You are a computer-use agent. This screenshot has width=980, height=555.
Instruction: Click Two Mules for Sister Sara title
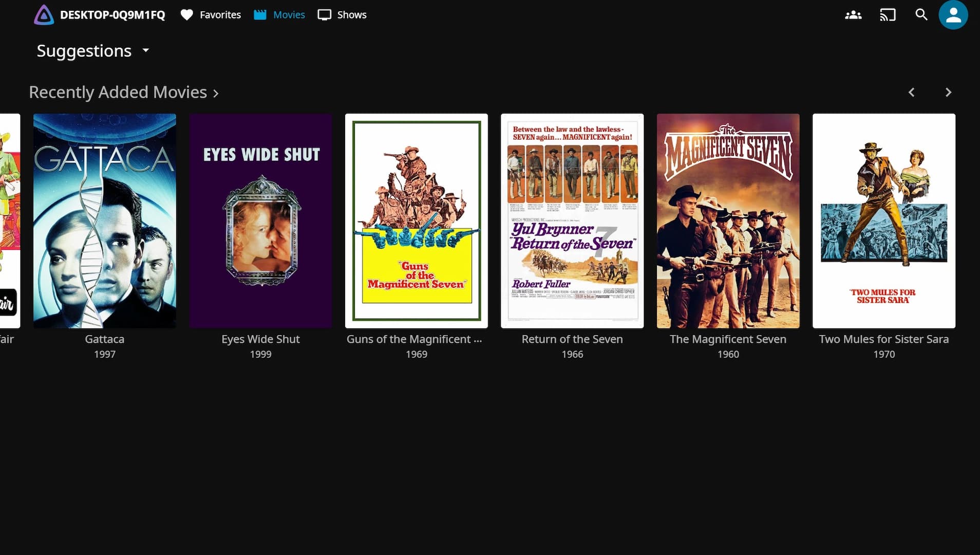(x=884, y=339)
